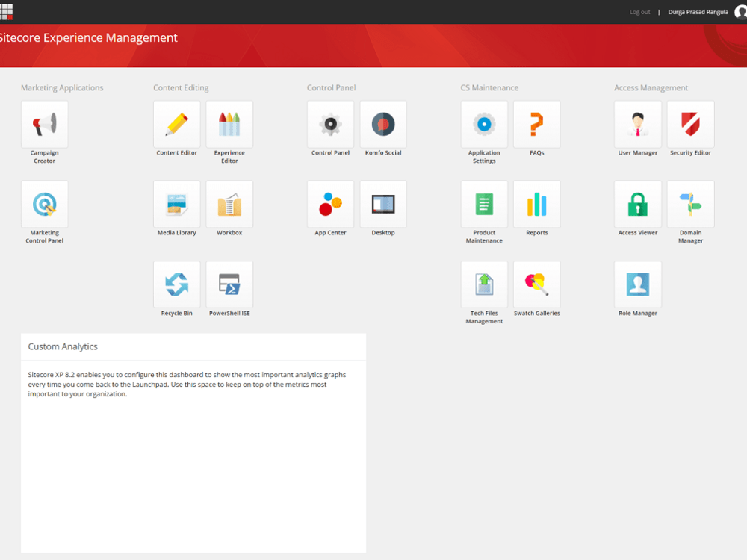Click the Content Editing heading

point(181,87)
